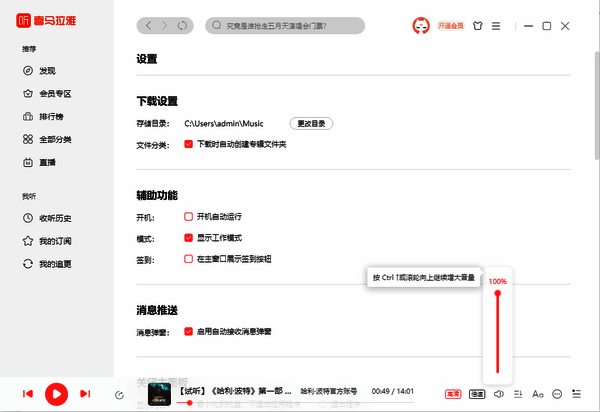This screenshot has height=412, width=600.
Task: Go forward with the right arrow
Action: [x=165, y=26]
